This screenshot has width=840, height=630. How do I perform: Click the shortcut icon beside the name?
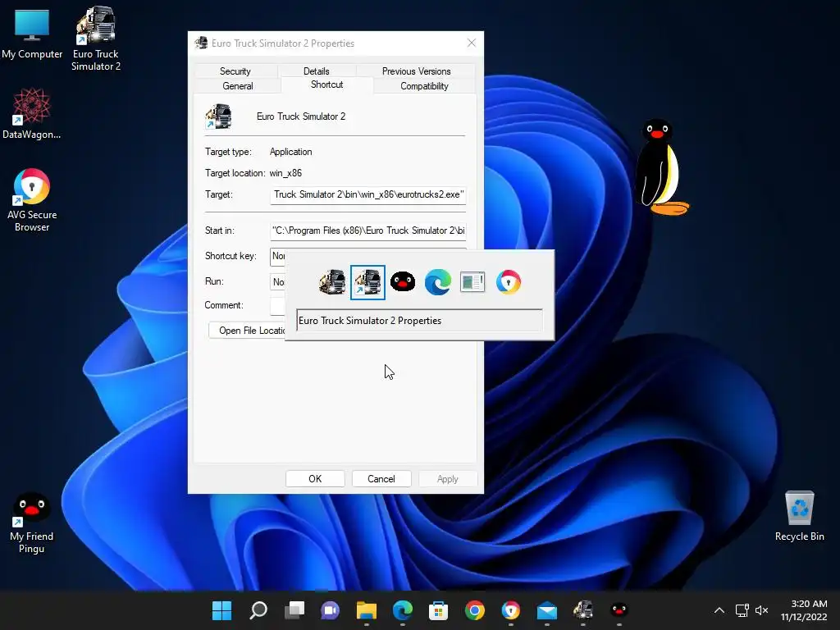(x=218, y=116)
